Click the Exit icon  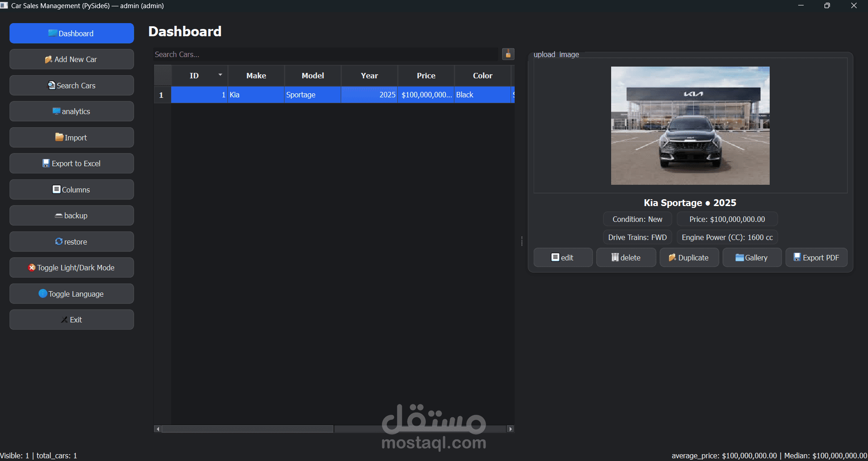[64, 320]
